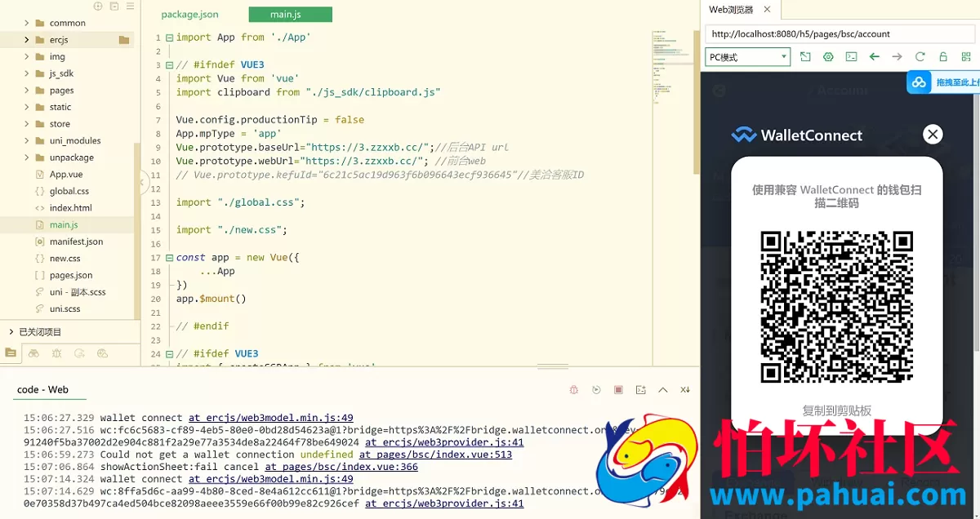Open App.vue in the file tree
The height and width of the screenshot is (519, 980).
coord(66,175)
